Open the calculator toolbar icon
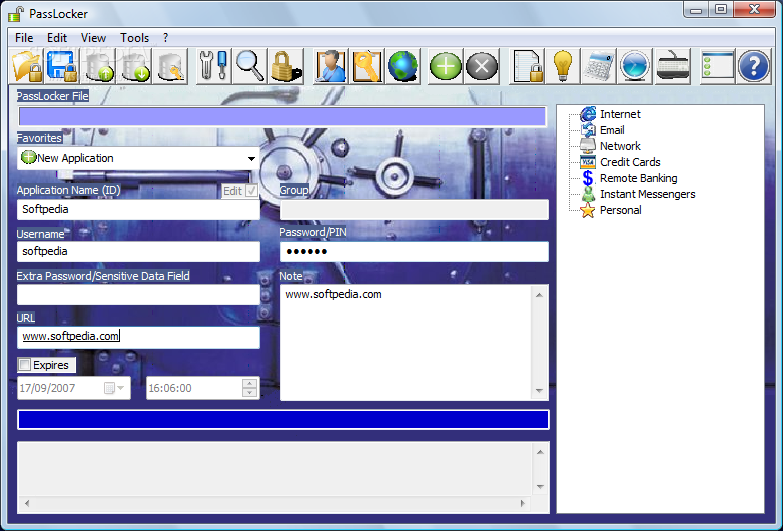The height and width of the screenshot is (531, 783). (599, 66)
